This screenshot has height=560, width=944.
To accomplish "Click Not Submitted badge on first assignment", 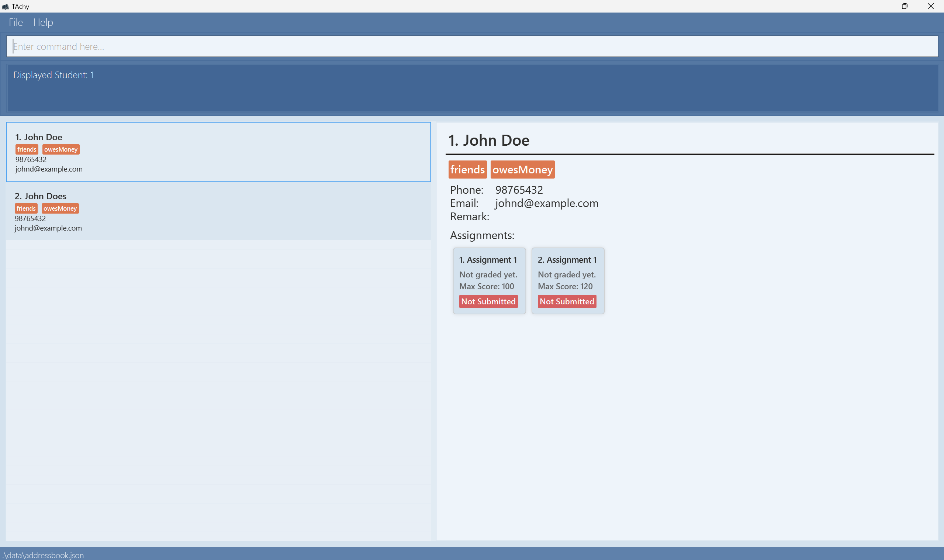I will (x=488, y=301).
